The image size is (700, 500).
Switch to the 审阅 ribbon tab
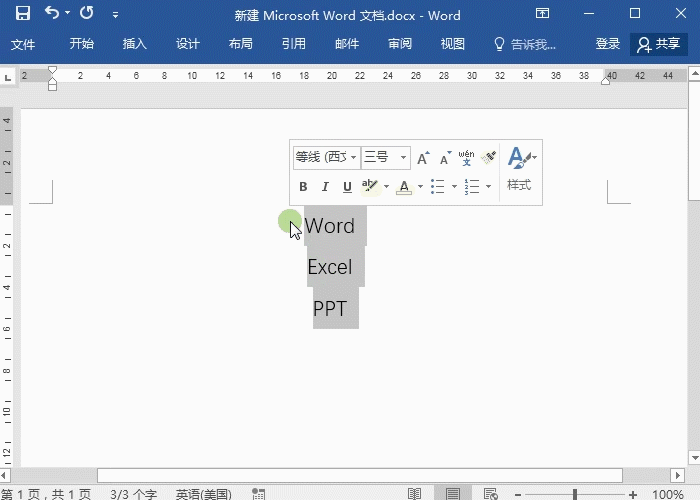point(400,44)
